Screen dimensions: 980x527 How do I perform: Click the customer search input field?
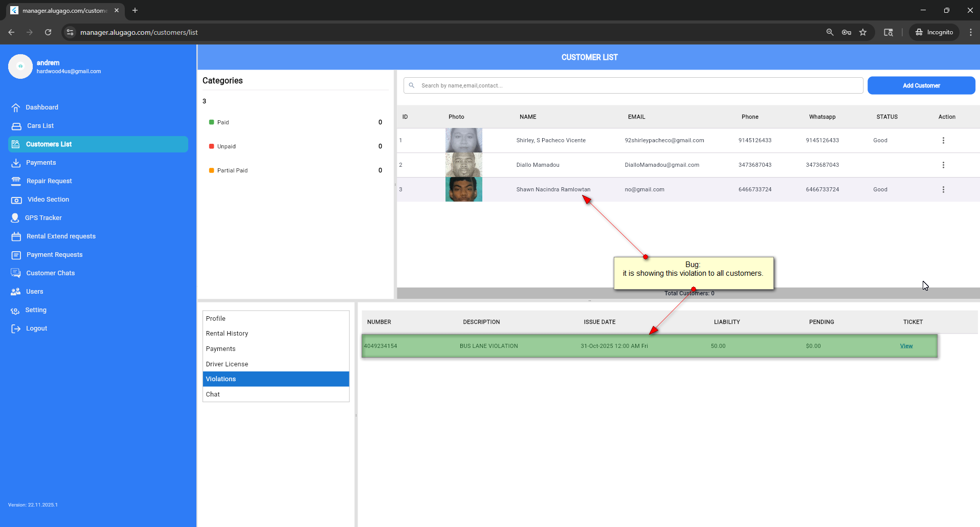point(634,85)
